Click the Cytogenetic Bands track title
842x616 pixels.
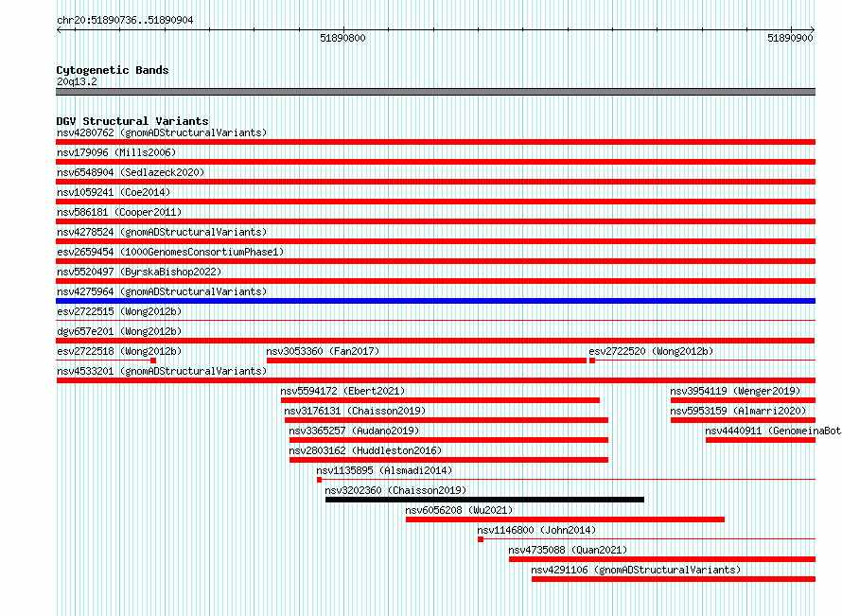(x=113, y=70)
